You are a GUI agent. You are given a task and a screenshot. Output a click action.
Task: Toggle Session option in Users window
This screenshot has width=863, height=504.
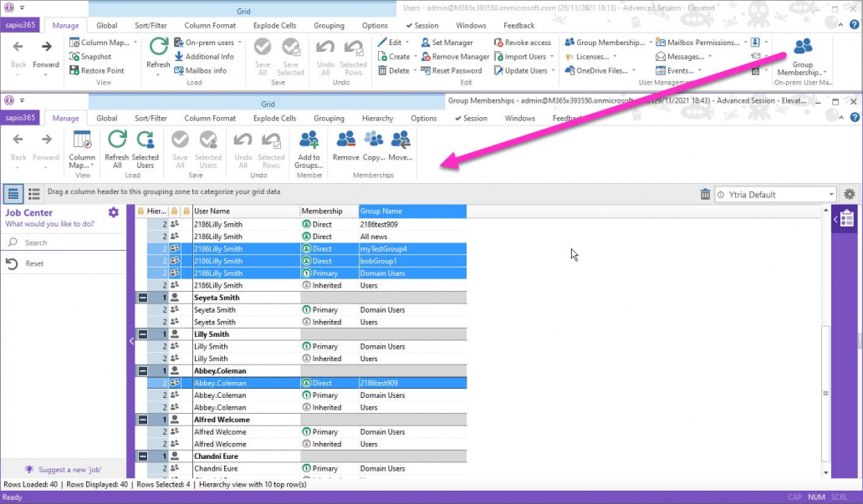(422, 26)
